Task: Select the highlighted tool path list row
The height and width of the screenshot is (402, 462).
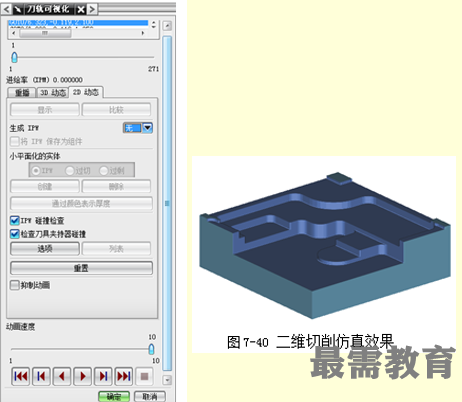Action: pos(78,23)
